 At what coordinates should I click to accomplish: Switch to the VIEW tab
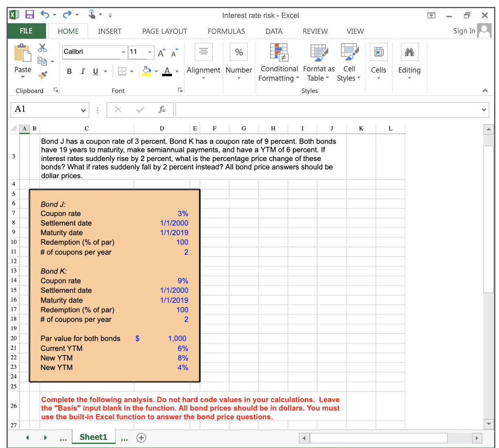pyautogui.click(x=355, y=31)
